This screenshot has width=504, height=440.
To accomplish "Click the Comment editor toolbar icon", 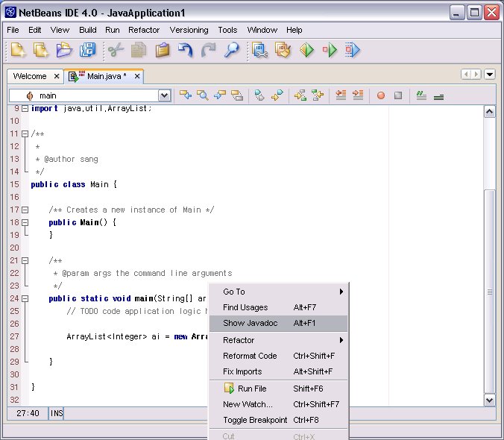I will click(421, 95).
